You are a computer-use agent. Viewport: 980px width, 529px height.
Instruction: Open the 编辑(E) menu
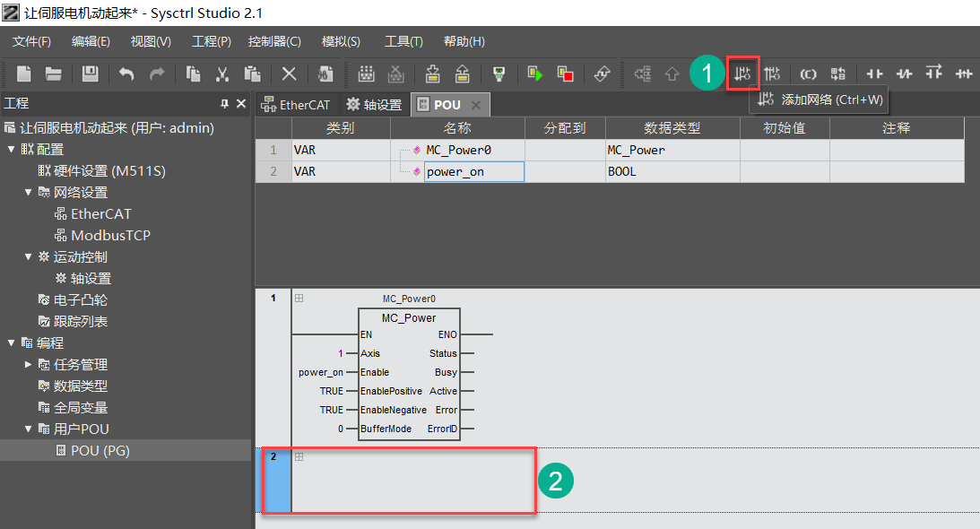[x=91, y=41]
